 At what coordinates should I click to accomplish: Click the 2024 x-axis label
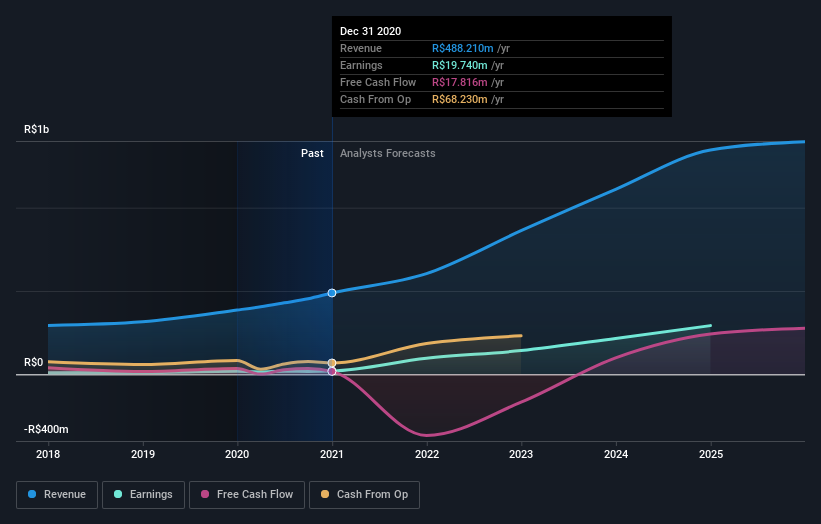[616, 454]
